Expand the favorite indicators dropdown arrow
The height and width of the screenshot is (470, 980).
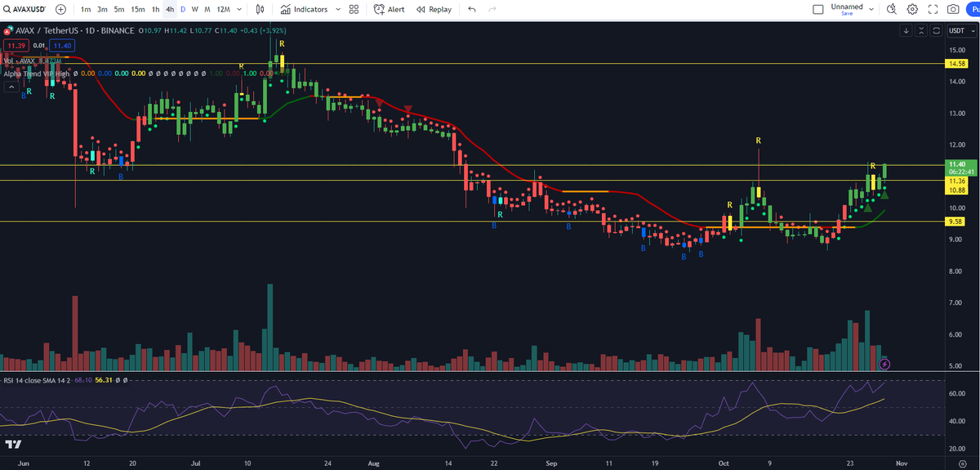(337, 10)
